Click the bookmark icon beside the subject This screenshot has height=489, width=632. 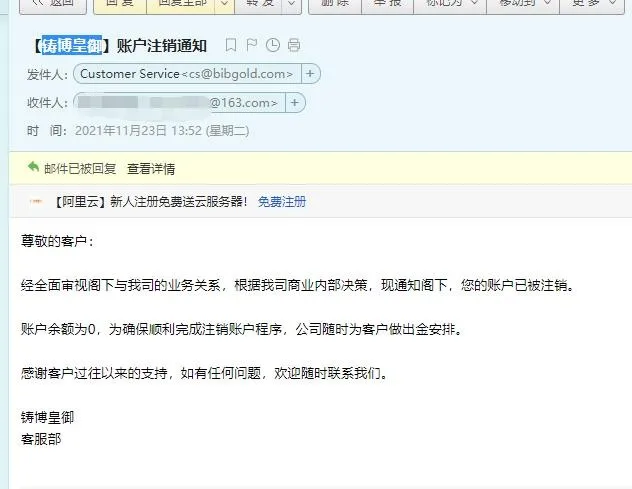point(231,45)
